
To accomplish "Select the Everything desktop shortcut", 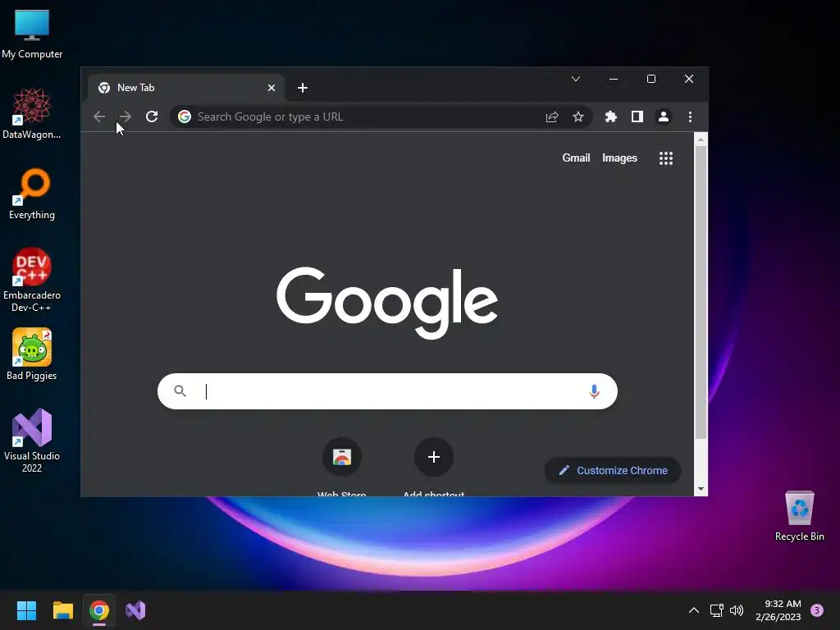I will point(32,194).
